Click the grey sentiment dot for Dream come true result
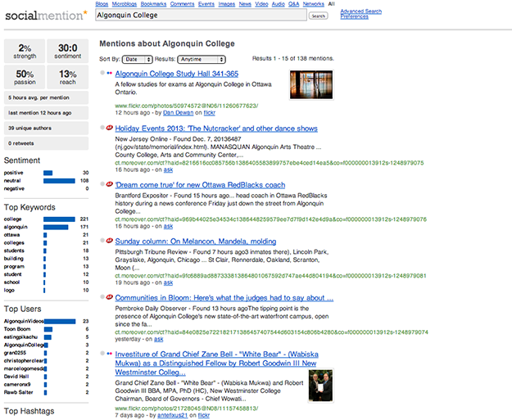Viewport: 512px width, 420px height. click(x=102, y=183)
